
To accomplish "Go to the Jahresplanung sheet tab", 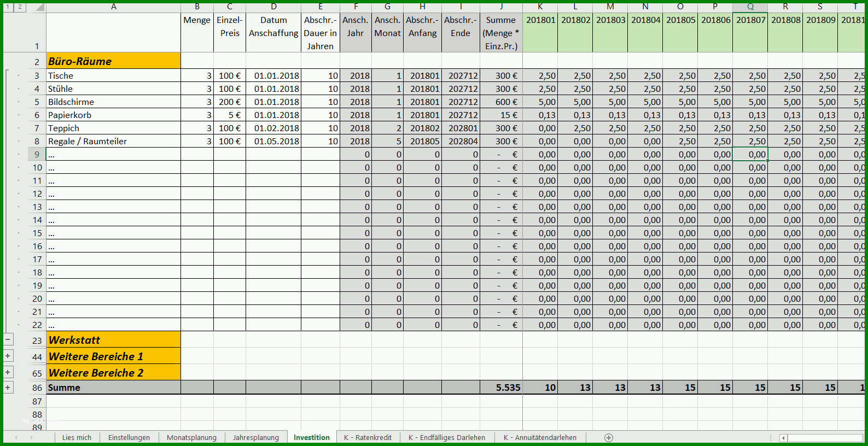I will 256,438.
